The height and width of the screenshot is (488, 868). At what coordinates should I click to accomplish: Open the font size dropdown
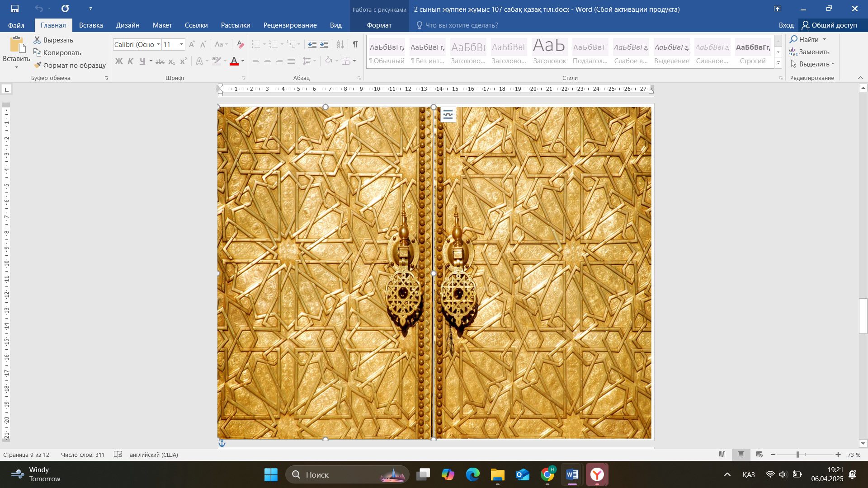coord(182,44)
